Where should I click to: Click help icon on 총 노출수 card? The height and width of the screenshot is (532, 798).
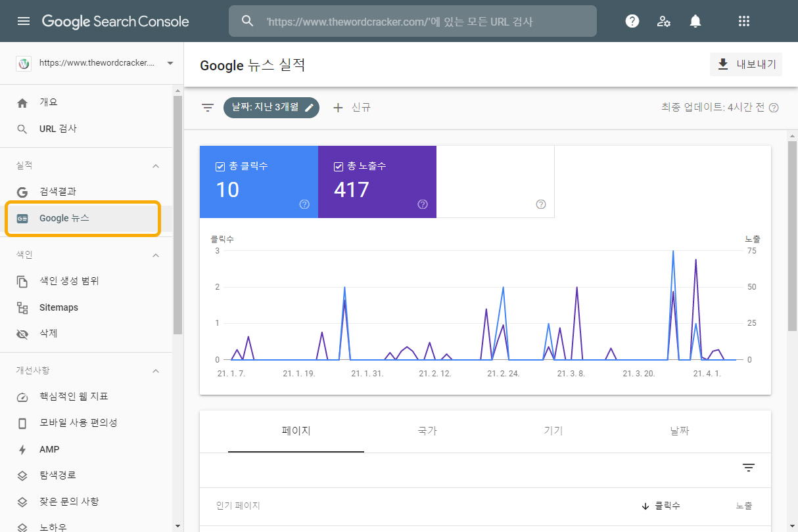423,204
